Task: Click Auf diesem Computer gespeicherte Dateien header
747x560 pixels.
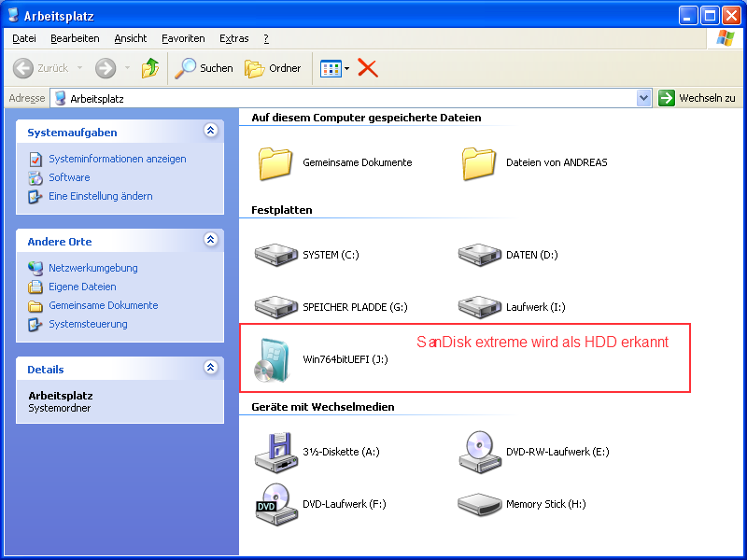Action: click(366, 118)
